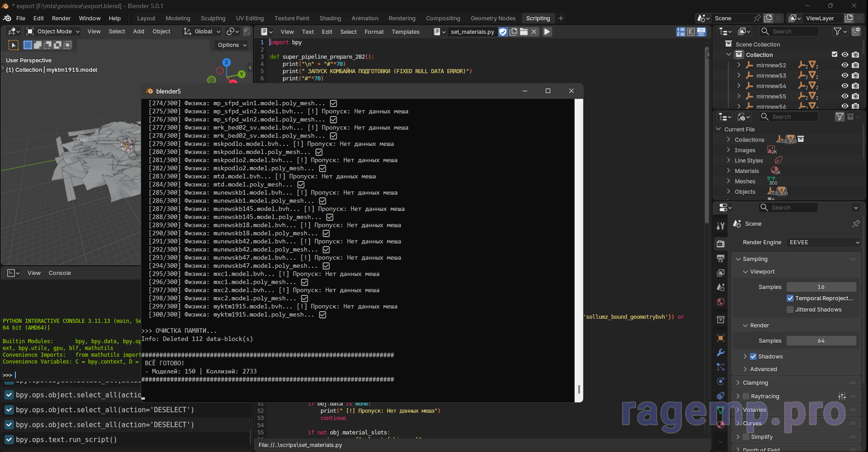Open the World properties tab
This screenshot has height=452, width=868.
click(720, 302)
